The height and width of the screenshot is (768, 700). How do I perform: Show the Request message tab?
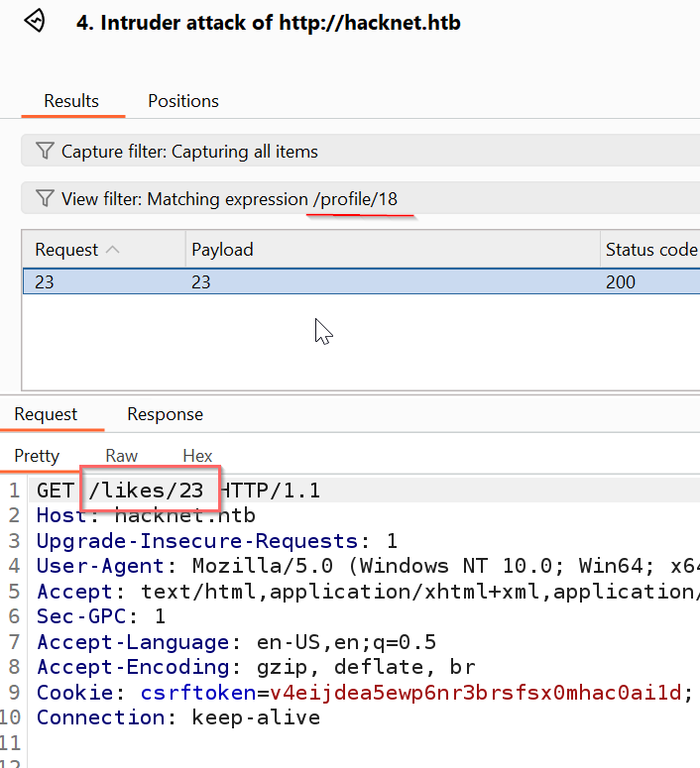pyautogui.click(x=46, y=414)
